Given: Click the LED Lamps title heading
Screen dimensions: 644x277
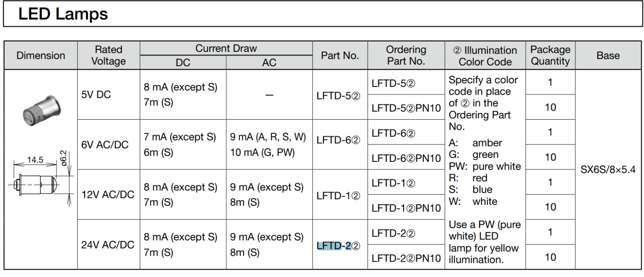Looking at the screenshot, I should pyautogui.click(x=63, y=14).
